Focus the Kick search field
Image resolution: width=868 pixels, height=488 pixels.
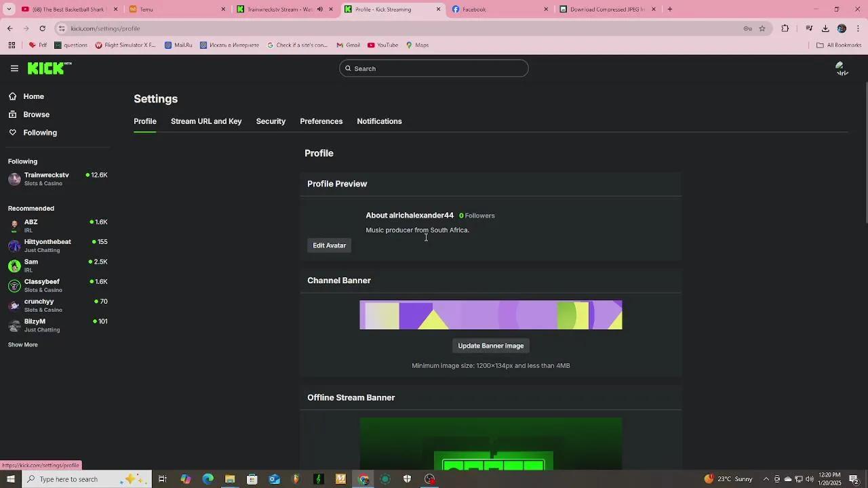[434, 68]
